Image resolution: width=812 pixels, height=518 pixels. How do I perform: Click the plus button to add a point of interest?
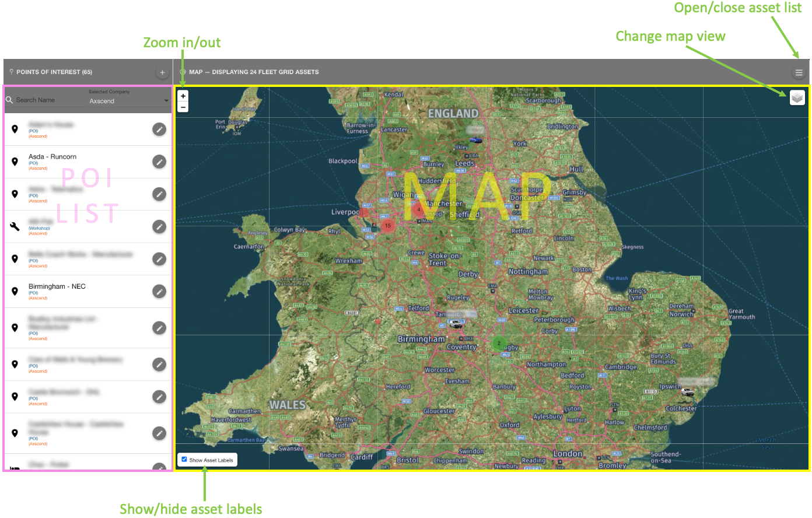(162, 72)
